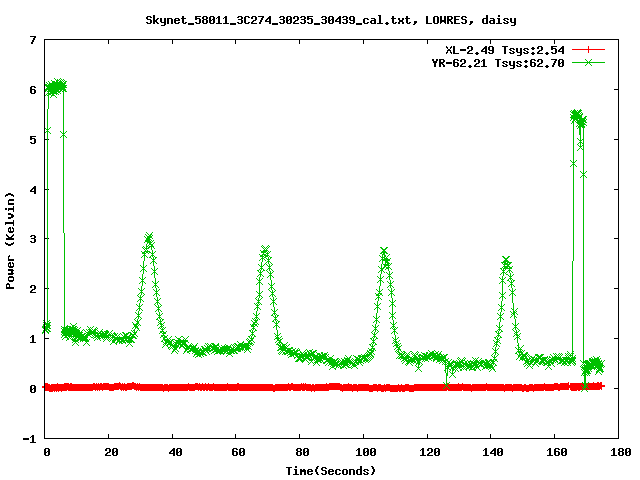The width and height of the screenshot is (640, 480).
Task: Click y-axis tick label 4
Action: tap(33, 190)
